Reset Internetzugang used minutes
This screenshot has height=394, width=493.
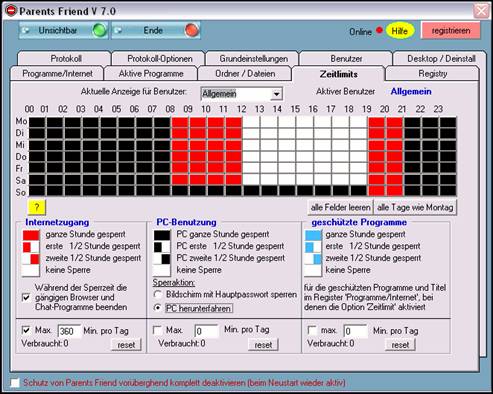(x=126, y=345)
